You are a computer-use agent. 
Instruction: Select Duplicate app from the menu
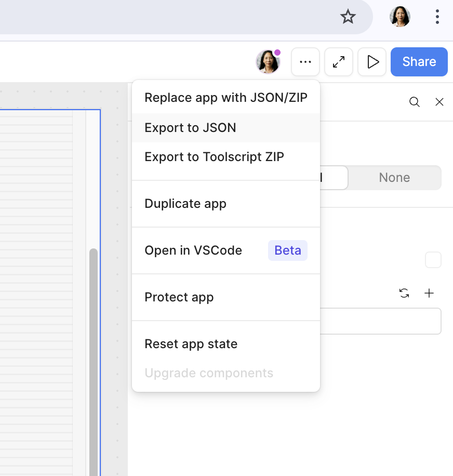point(185,204)
